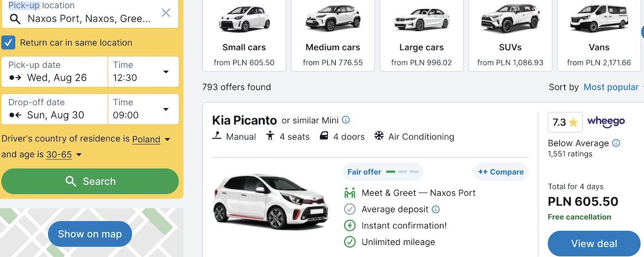Click View deal for Kia Picanto
The width and height of the screenshot is (644, 257).
594,243
